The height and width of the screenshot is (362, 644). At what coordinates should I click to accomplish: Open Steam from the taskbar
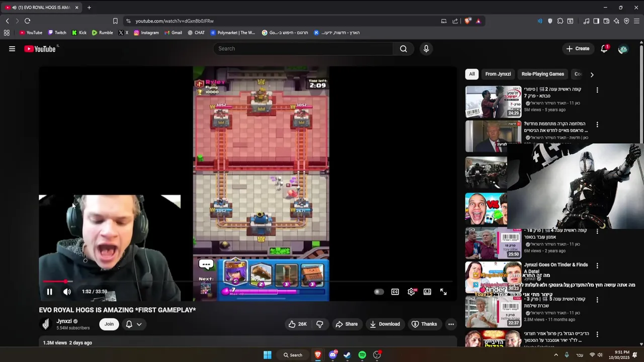[347, 355]
